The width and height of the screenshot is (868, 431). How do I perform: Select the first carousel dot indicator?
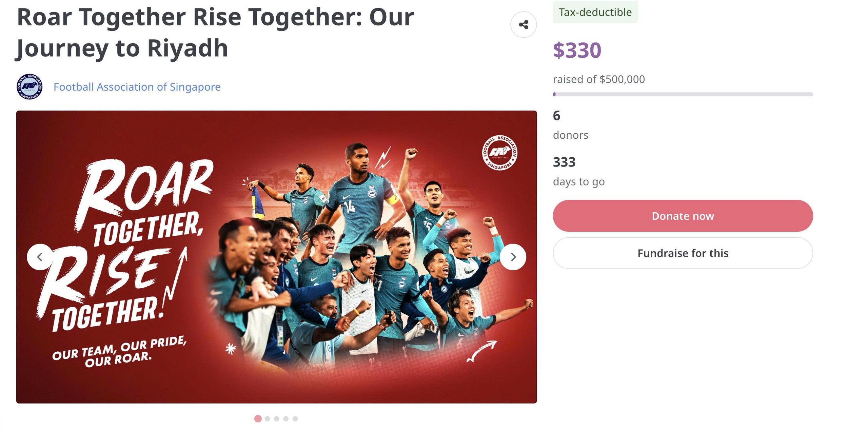point(258,419)
